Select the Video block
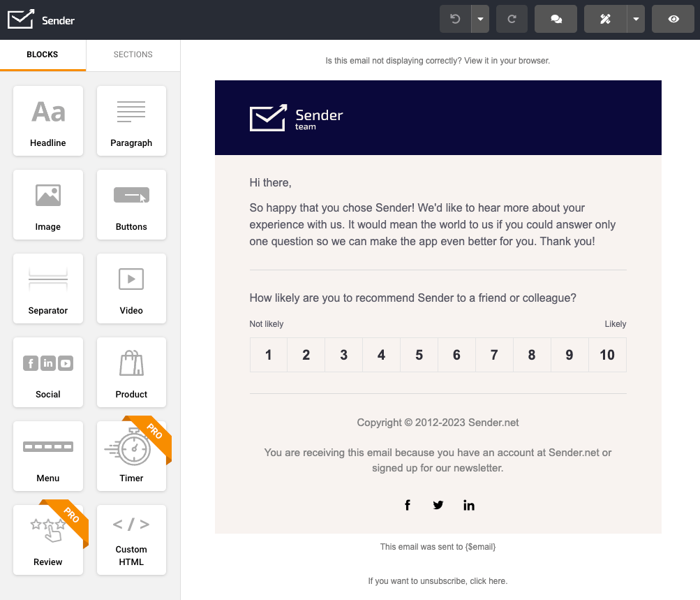Viewport: 700px width, 600px height. (131, 288)
